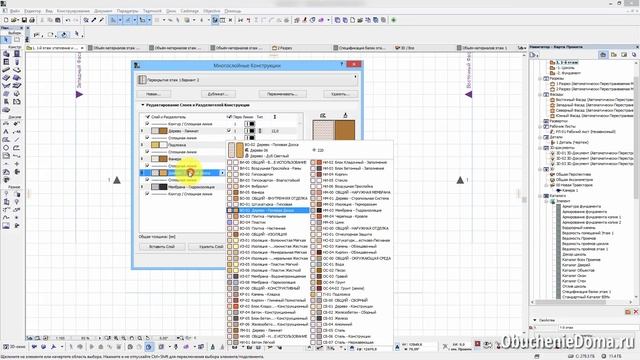Image resolution: width=640 pixels, height=360 pixels.
Task: Toggle the 'Слой и Разделитель' header checkbox
Action: click(148, 117)
